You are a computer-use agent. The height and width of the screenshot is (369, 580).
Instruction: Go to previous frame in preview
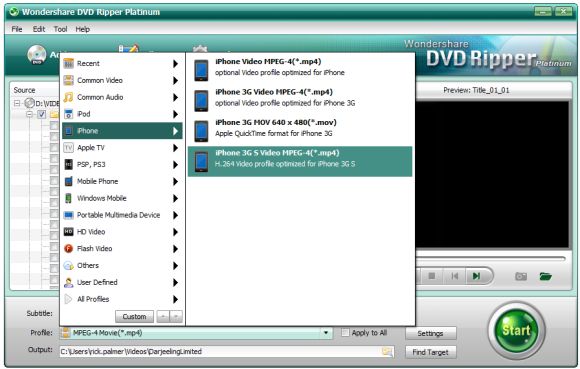tap(455, 276)
